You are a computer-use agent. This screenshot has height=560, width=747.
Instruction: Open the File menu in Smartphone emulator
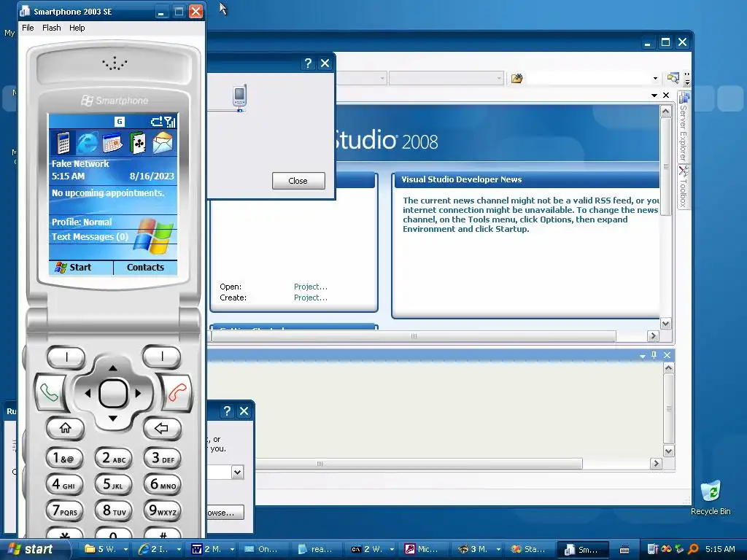coord(28,28)
